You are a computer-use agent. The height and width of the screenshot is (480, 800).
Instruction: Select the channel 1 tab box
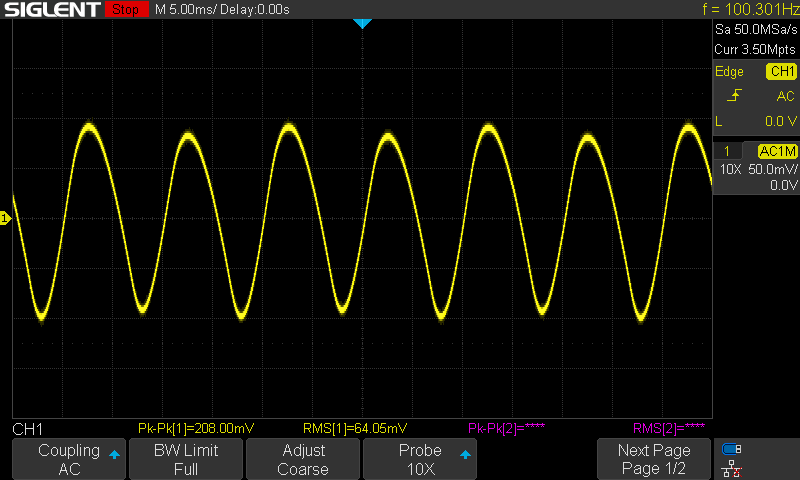727,151
